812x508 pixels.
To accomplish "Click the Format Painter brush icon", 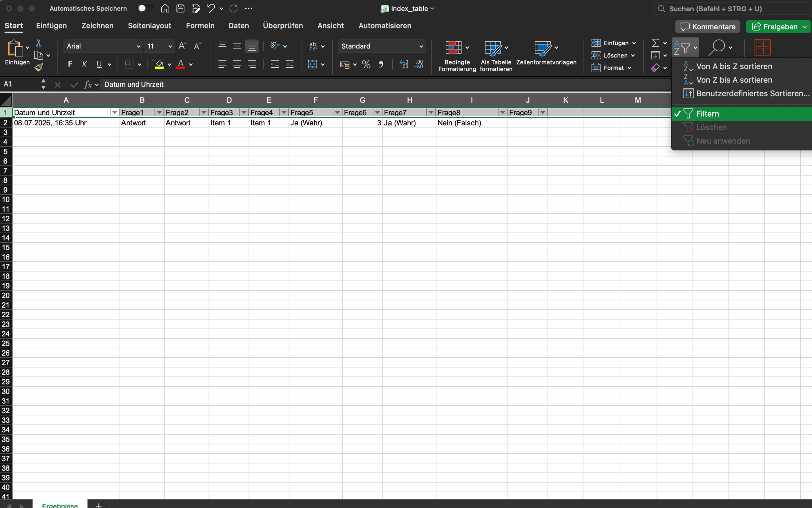I will (39, 68).
